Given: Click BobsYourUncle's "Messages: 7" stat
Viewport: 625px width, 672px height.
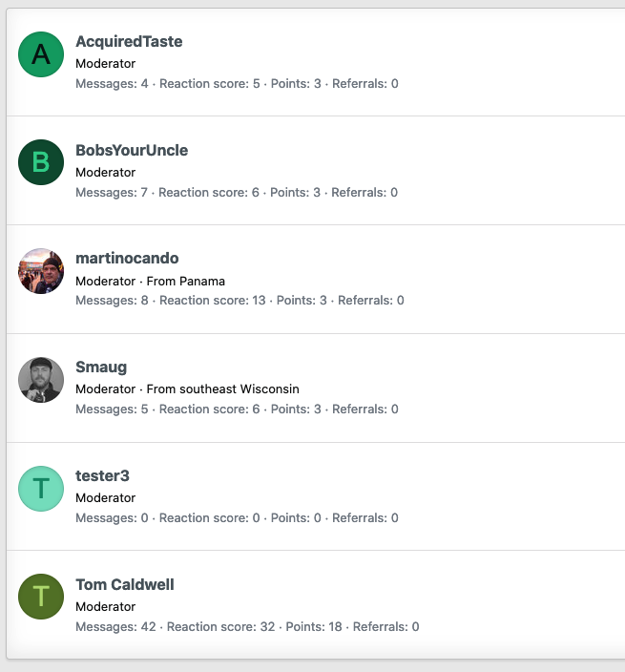Looking at the screenshot, I should coord(112,193).
